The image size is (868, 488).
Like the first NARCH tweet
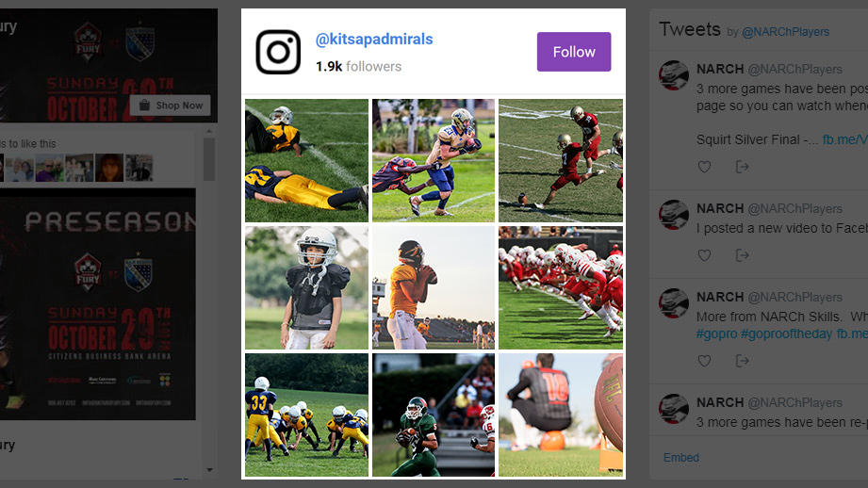[704, 167]
